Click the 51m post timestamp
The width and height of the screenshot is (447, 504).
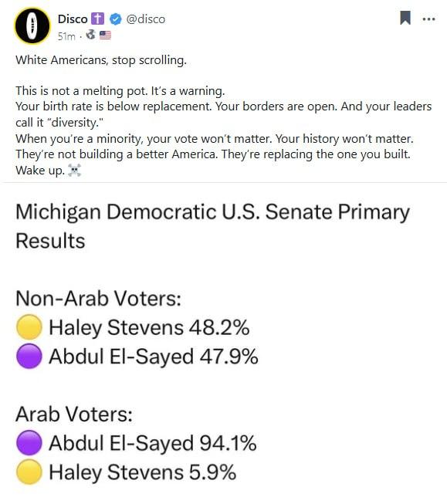(x=66, y=36)
